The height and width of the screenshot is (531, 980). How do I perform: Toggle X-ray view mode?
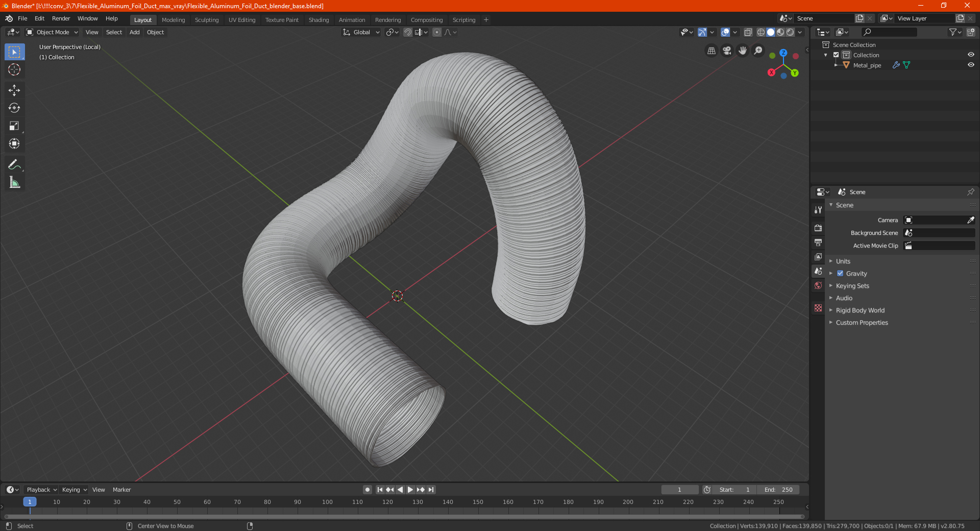(x=748, y=32)
